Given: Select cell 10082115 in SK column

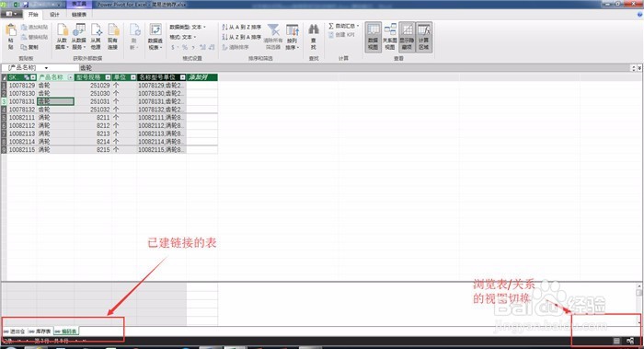Looking at the screenshot, I should [x=22, y=150].
